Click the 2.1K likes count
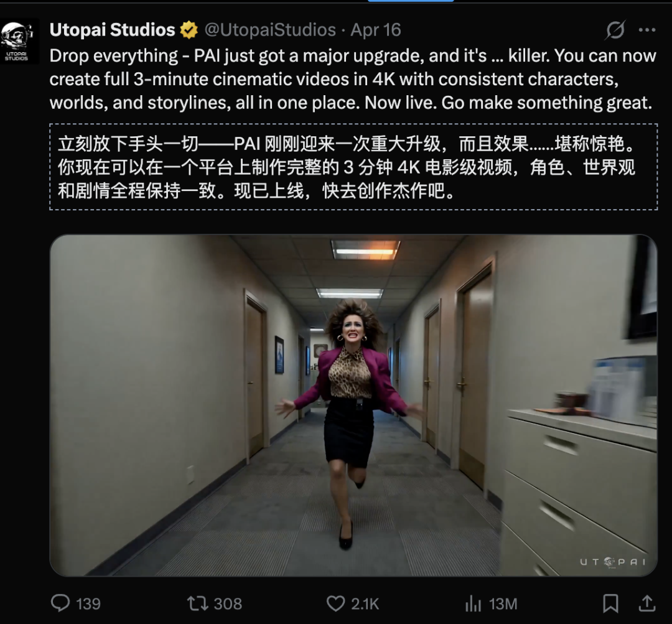 point(365,604)
